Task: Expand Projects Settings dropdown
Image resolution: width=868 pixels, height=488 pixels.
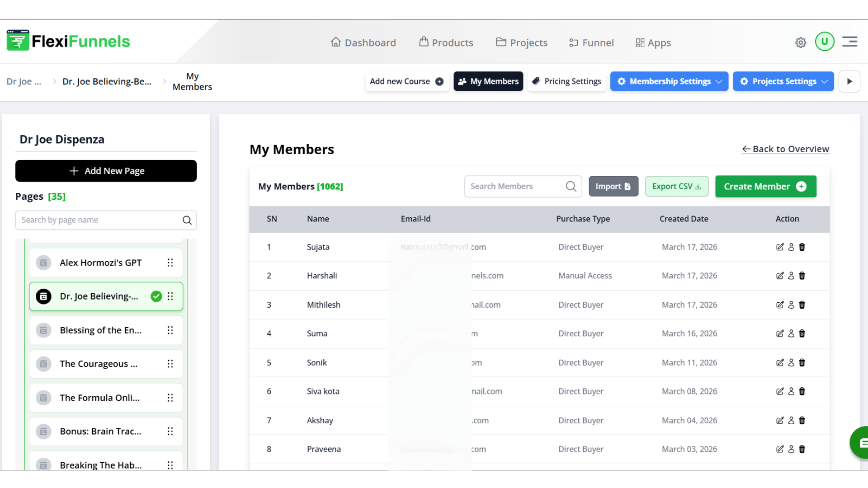Action: tap(783, 81)
